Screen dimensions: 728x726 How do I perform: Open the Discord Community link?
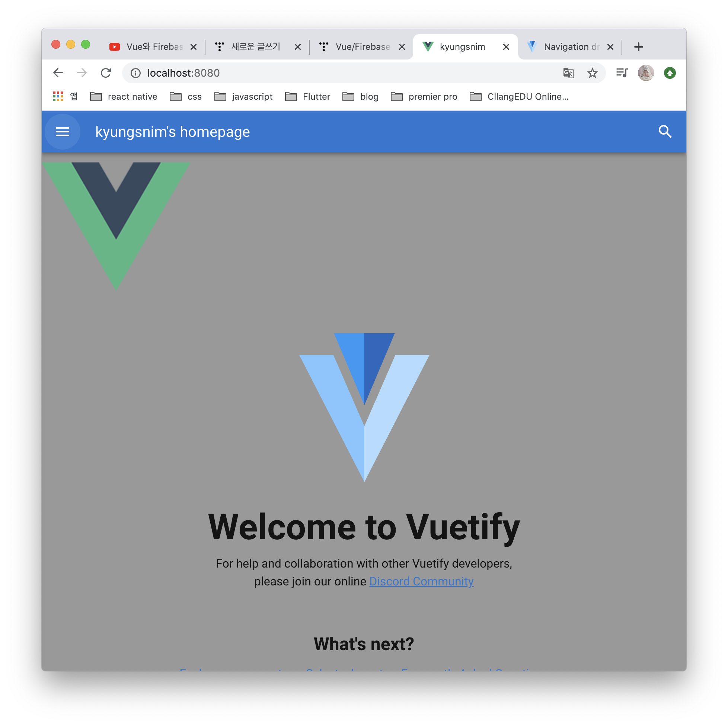point(421,581)
